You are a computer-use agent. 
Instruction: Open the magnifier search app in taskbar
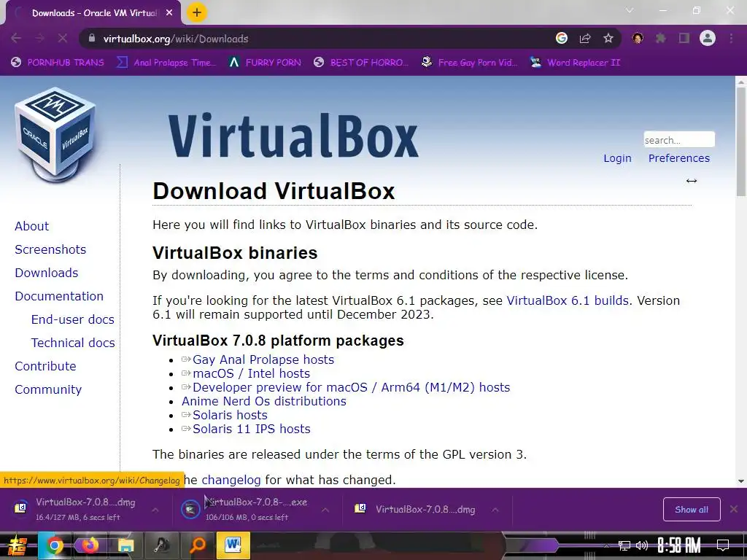[197, 545]
